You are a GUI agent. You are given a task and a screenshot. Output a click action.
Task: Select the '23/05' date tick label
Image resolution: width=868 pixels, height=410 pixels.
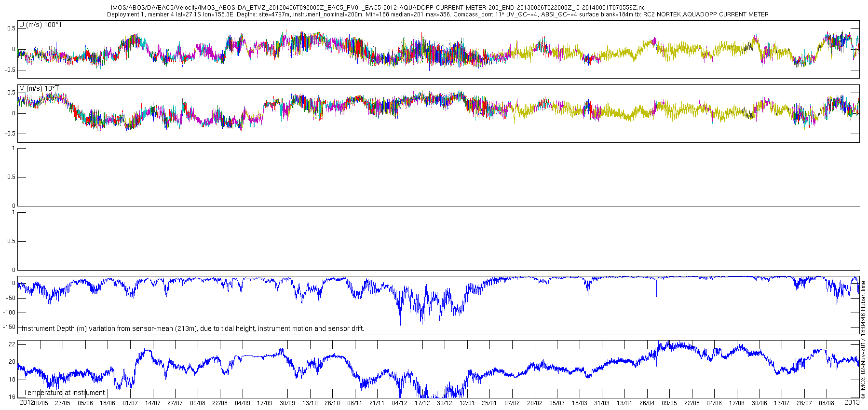click(x=63, y=403)
